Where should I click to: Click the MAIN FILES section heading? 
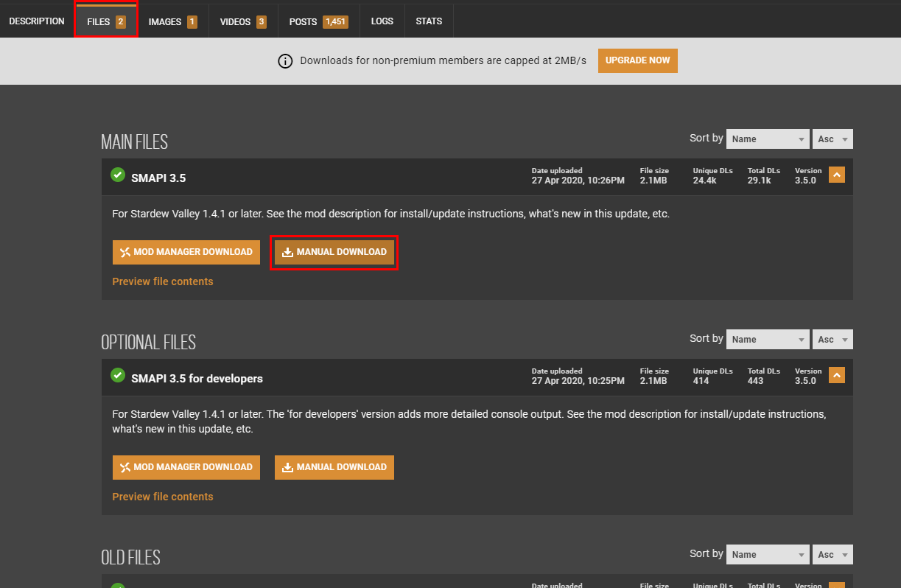click(135, 142)
